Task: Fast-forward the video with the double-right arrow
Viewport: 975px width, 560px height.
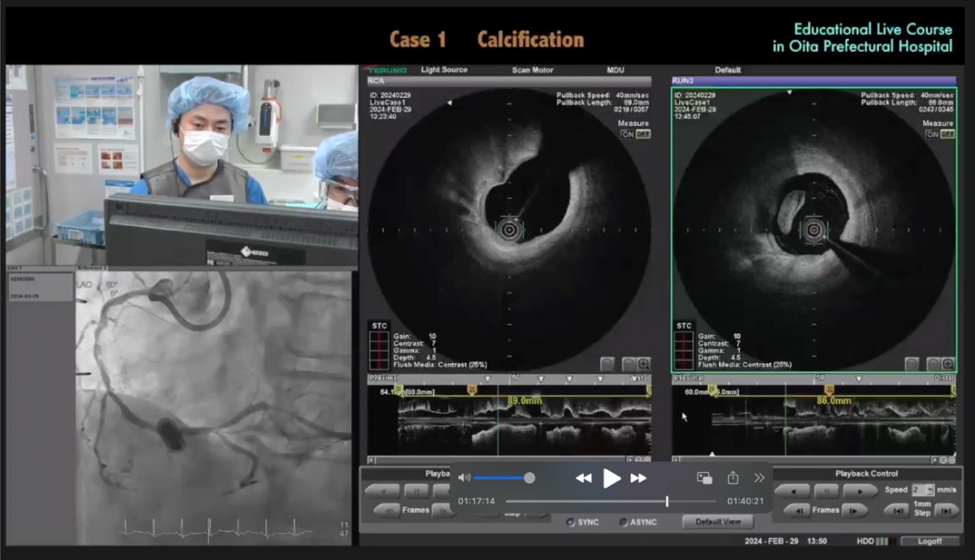Action: pos(638,478)
